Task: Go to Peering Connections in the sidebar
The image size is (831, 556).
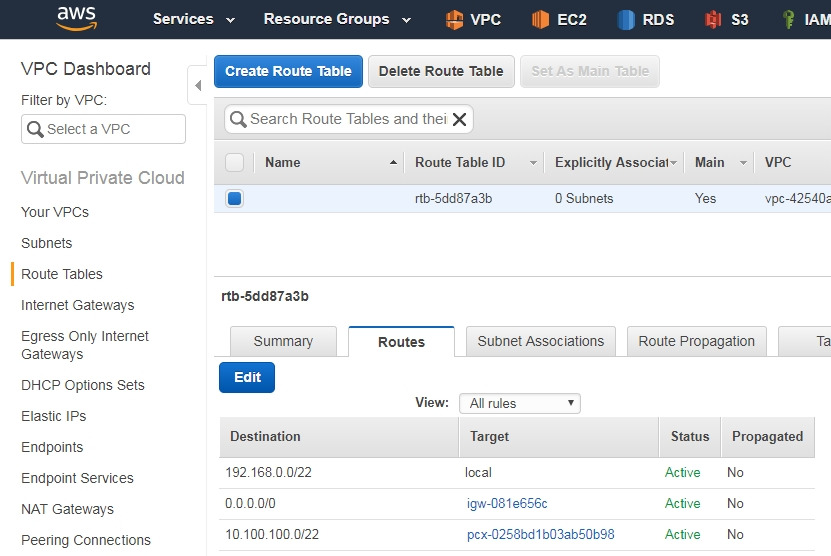Action: (x=86, y=540)
